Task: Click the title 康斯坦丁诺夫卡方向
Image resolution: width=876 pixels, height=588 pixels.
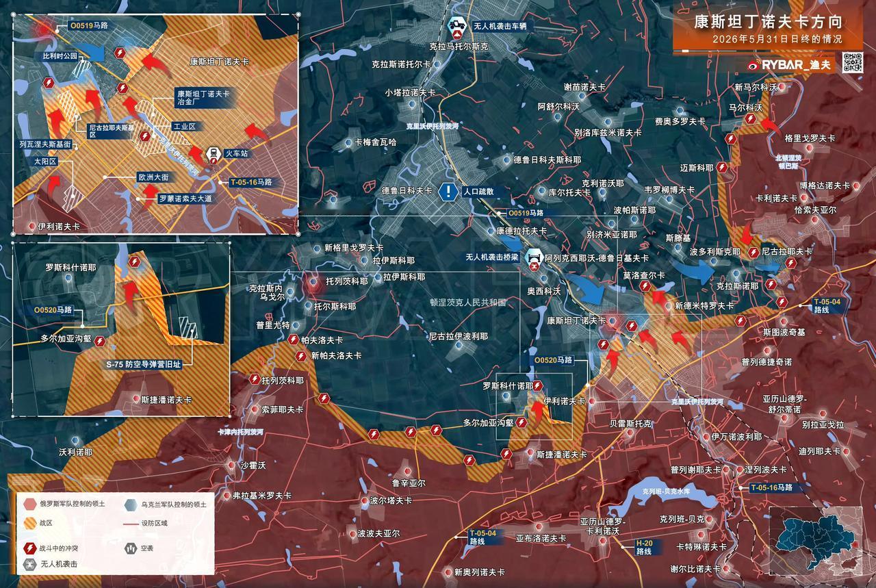Action: (x=769, y=22)
